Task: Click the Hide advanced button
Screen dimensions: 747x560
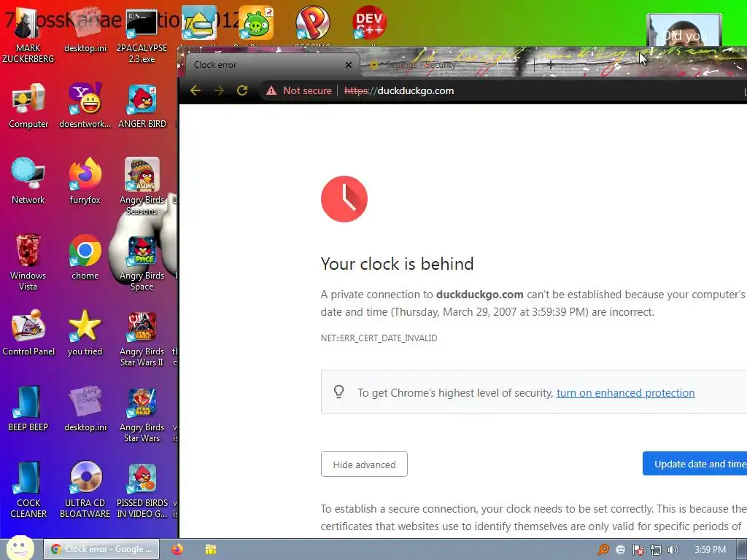Action: (364, 464)
